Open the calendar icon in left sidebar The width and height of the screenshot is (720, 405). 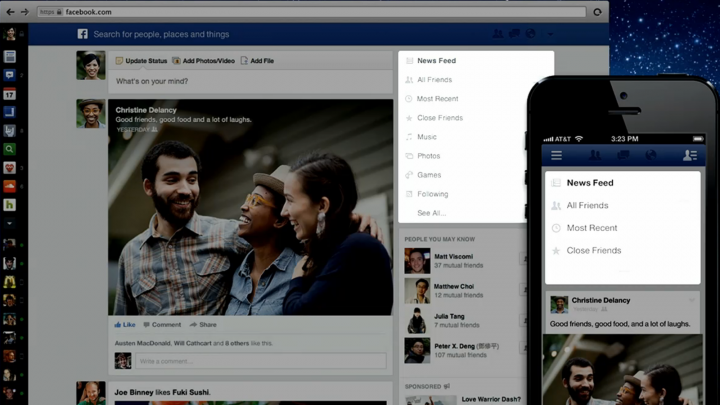(9, 94)
